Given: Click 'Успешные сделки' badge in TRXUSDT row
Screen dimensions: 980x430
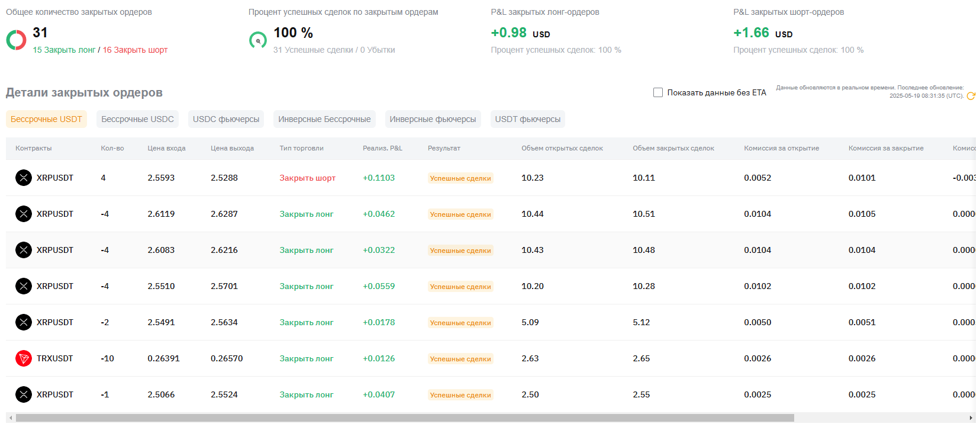Looking at the screenshot, I should pyautogui.click(x=460, y=359).
